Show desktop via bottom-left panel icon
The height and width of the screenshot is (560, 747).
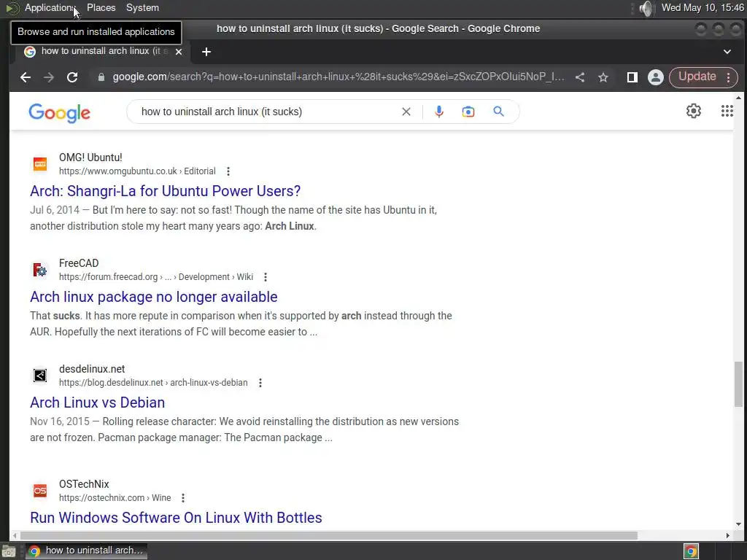click(9, 551)
